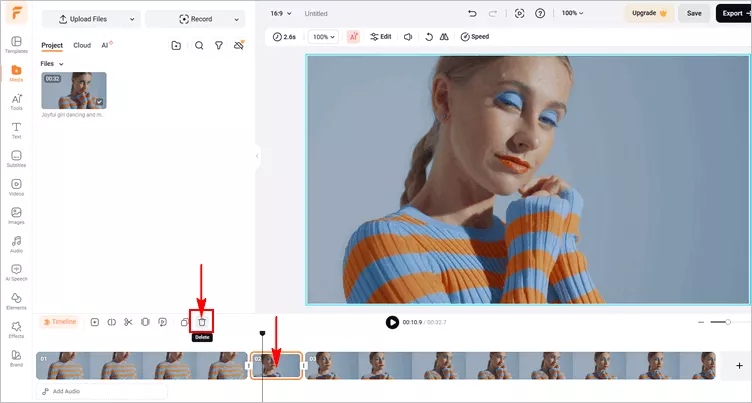This screenshot has height=403, width=752.
Task: Click the reverse playback icon in timeline toolbar
Action: (163, 322)
